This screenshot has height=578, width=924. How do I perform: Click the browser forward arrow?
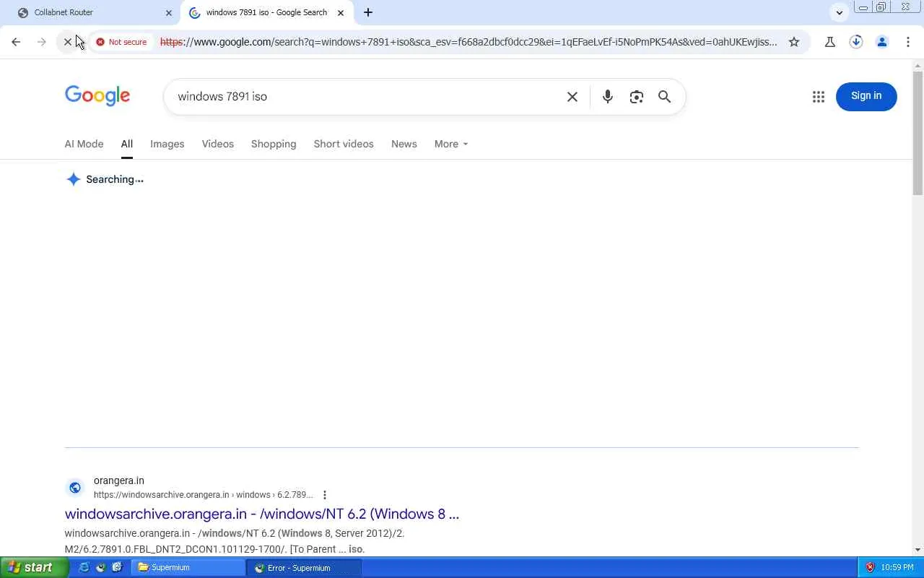[42, 42]
